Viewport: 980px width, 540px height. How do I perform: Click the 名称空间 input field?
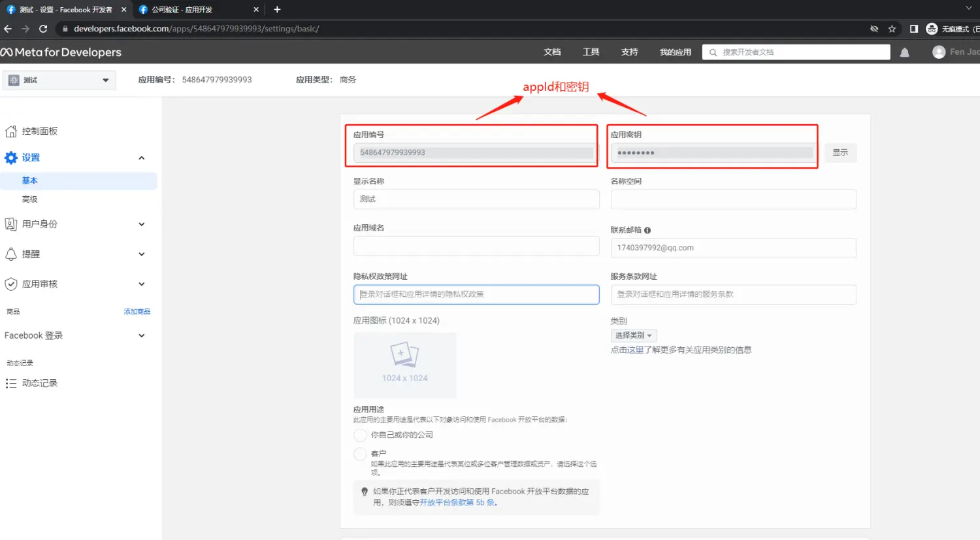(x=734, y=199)
